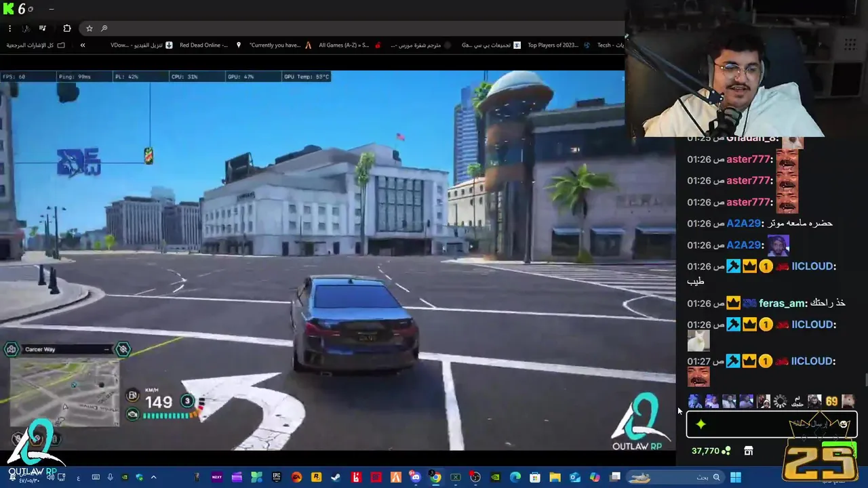Open the Red Dead Online bookmark
868x488 pixels.
210,45
